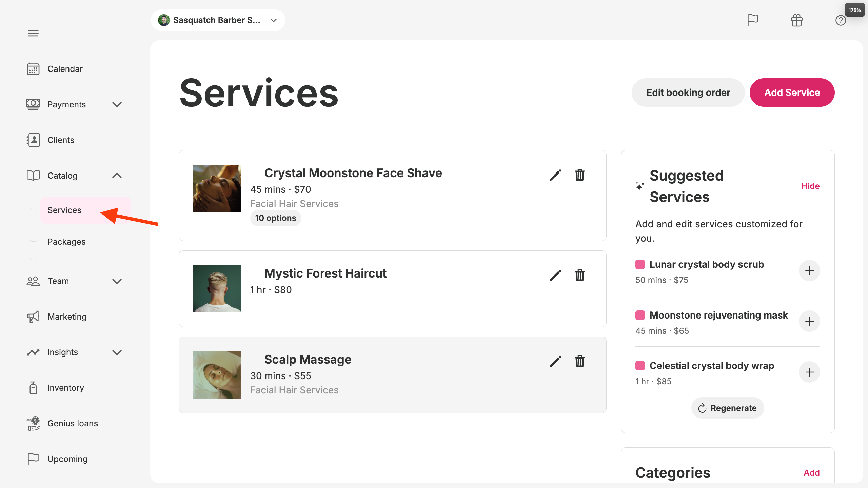The image size is (868, 488).
Task: Add Moonstone rejuvenating mask suggestion
Action: 809,321
